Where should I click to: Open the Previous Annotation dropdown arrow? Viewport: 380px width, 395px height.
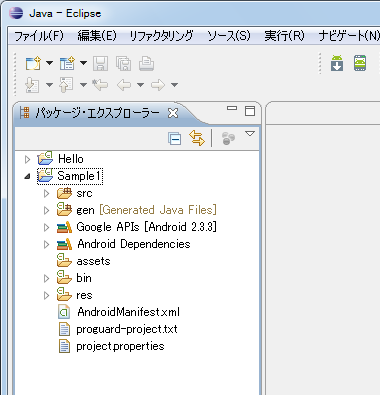[x=83, y=85]
